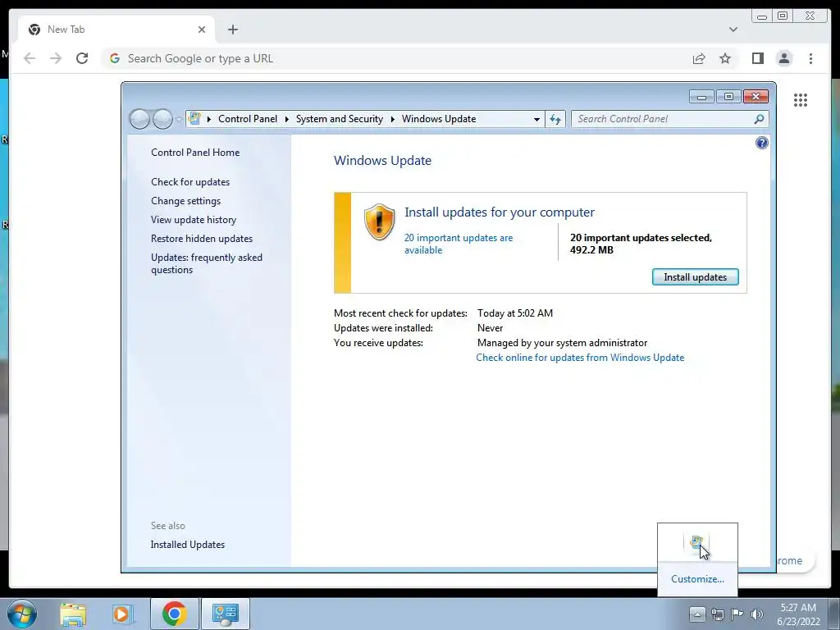The width and height of the screenshot is (840, 630).
Task: Reload the Chrome page
Action: pos(82,58)
